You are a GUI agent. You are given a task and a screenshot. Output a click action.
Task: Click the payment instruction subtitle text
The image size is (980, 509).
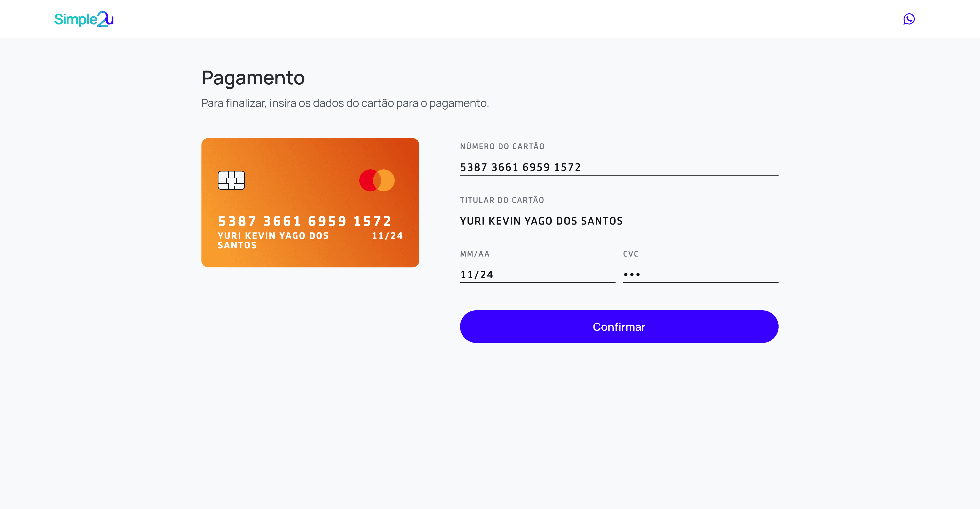pos(345,103)
